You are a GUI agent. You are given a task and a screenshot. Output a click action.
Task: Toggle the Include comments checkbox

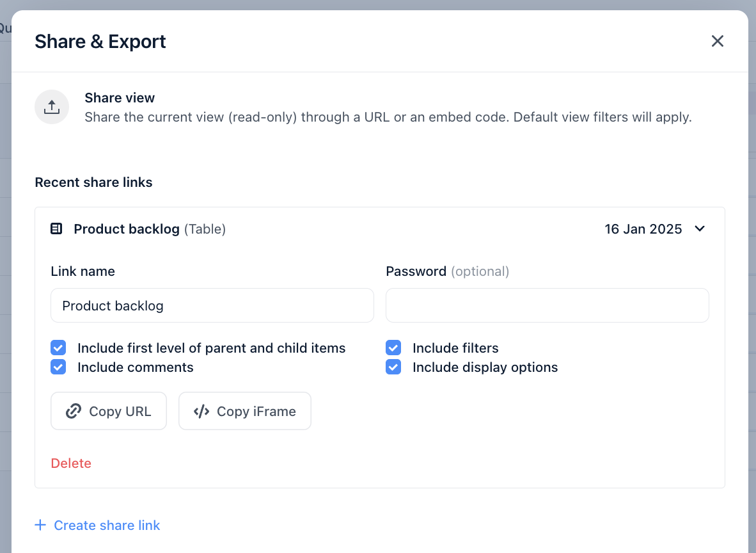click(x=58, y=367)
